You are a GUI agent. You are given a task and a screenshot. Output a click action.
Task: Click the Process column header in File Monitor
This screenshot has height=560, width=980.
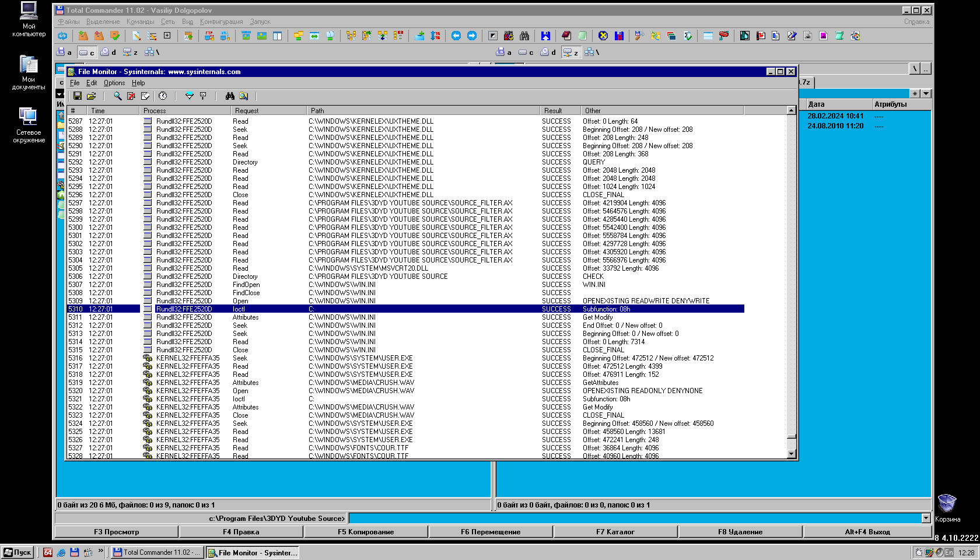185,110
